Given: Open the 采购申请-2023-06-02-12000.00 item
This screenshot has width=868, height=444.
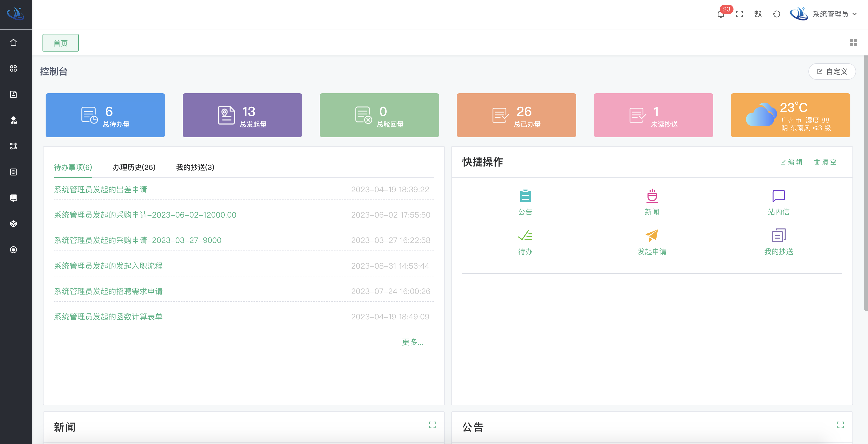Looking at the screenshot, I should [145, 215].
